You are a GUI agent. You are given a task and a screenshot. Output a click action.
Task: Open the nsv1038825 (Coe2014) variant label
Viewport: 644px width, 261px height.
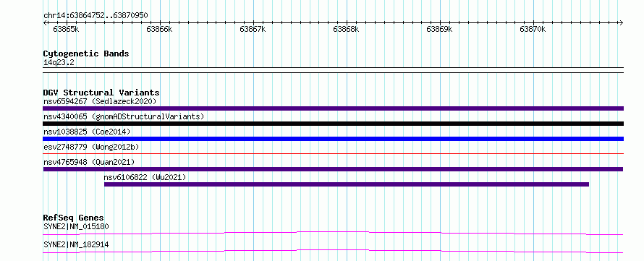click(x=87, y=132)
